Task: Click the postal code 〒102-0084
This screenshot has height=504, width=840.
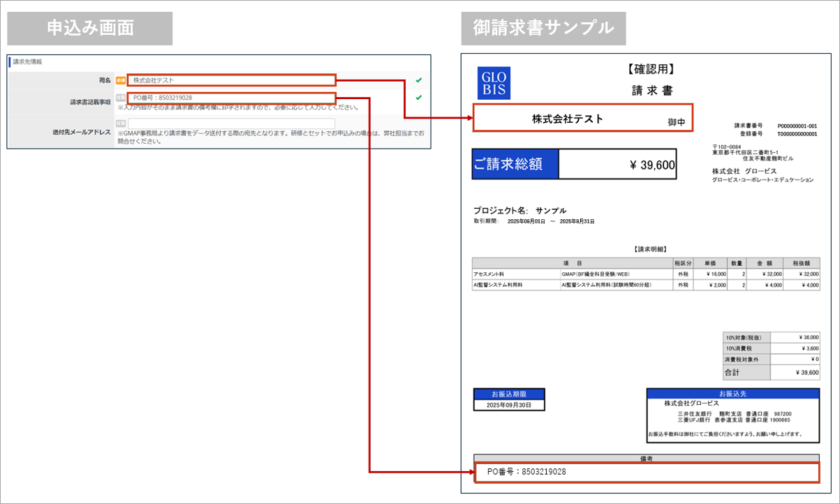Action: coord(727,147)
